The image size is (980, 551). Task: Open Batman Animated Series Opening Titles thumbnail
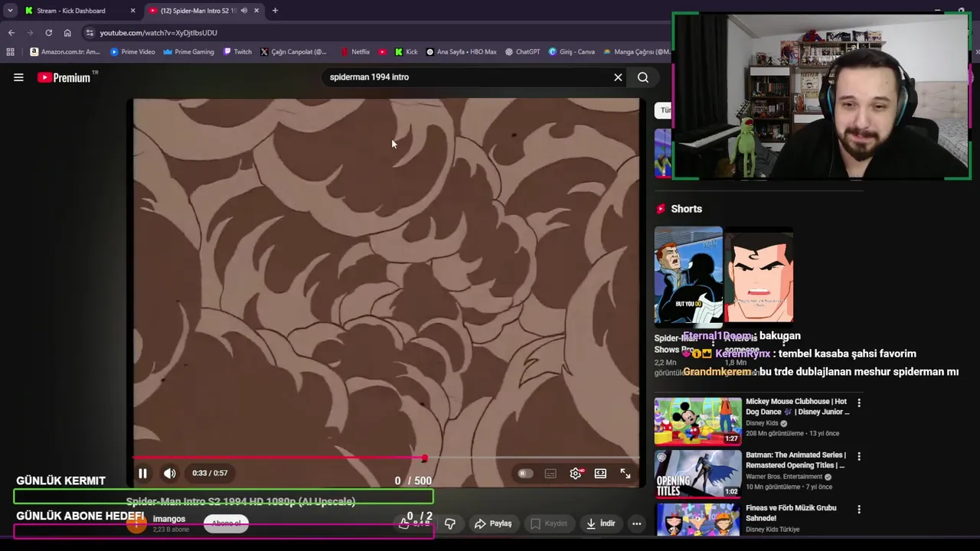coord(697,474)
